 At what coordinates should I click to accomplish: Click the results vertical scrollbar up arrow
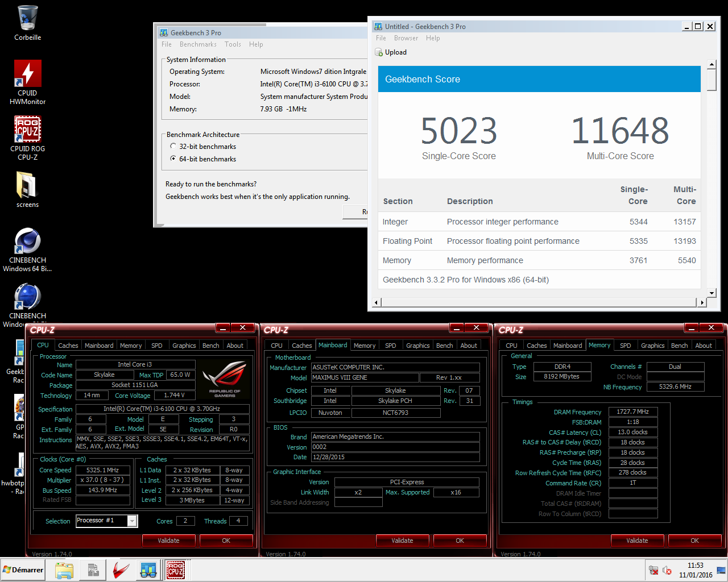coord(712,64)
